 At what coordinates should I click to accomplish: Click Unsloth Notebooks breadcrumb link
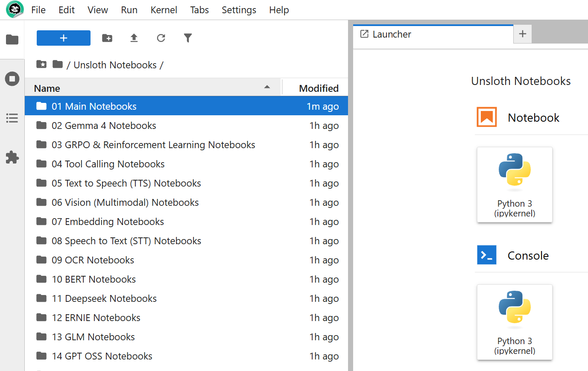[x=115, y=65]
